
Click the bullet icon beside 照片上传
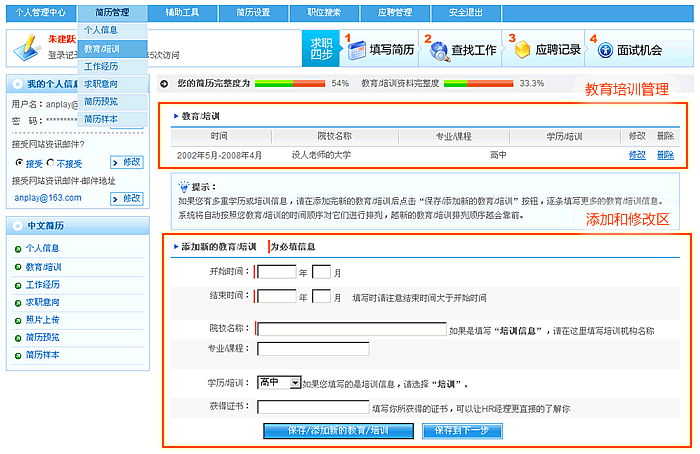18,319
